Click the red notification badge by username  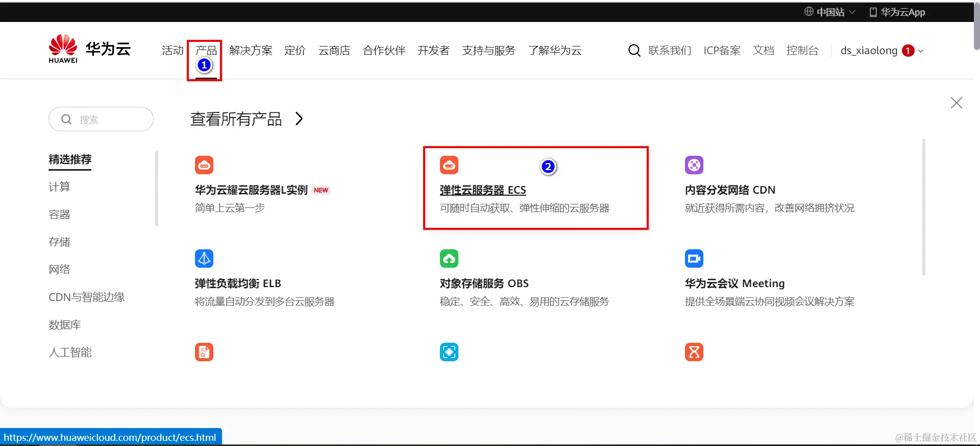click(x=908, y=51)
